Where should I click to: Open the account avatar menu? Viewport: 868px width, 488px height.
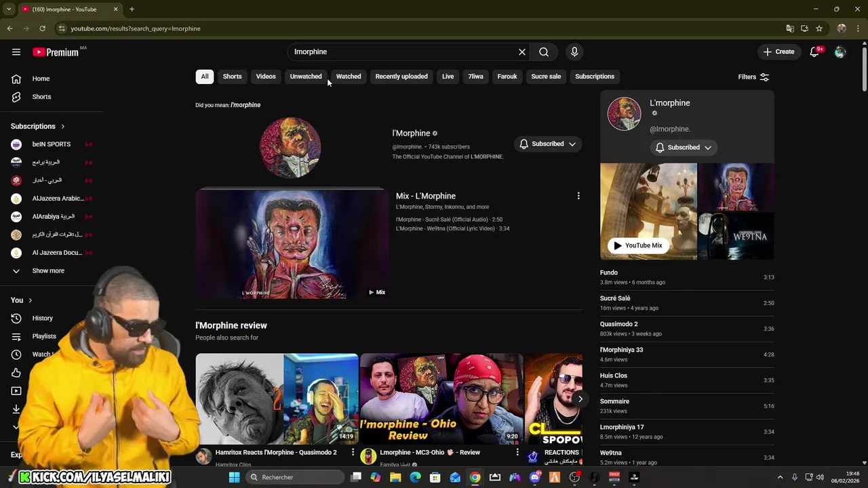point(840,52)
